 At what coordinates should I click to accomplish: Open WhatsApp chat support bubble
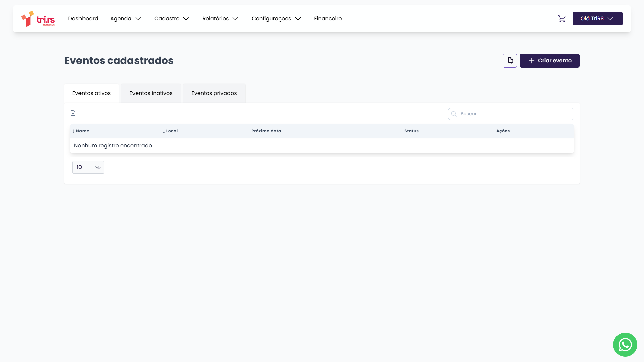click(x=625, y=344)
